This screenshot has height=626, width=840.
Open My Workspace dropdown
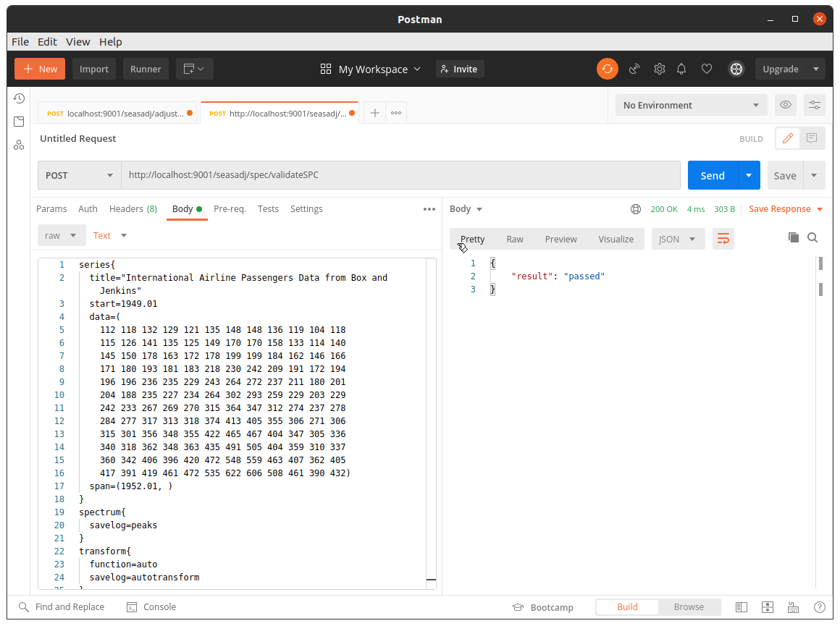pos(371,69)
